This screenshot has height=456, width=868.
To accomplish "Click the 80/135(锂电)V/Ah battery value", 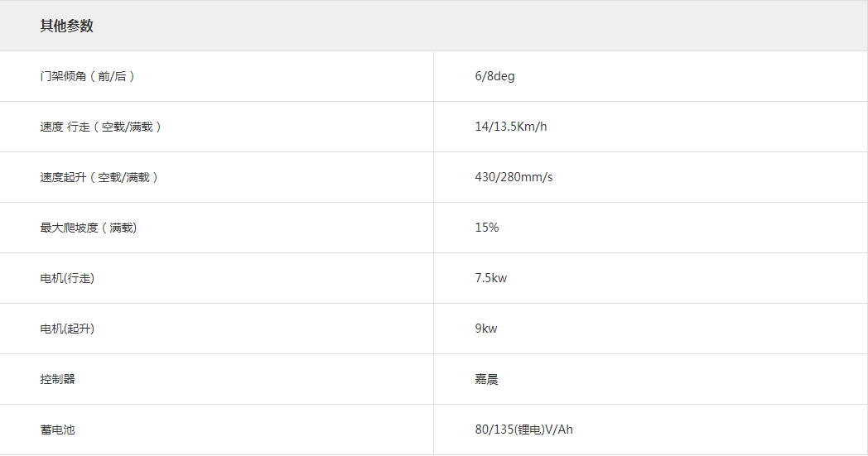I will coord(523,430).
